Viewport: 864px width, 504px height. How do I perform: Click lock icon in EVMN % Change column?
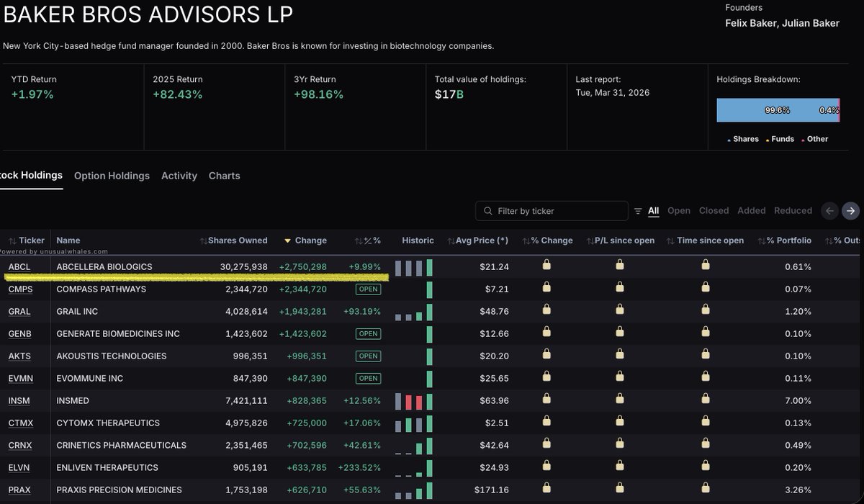coord(547,377)
